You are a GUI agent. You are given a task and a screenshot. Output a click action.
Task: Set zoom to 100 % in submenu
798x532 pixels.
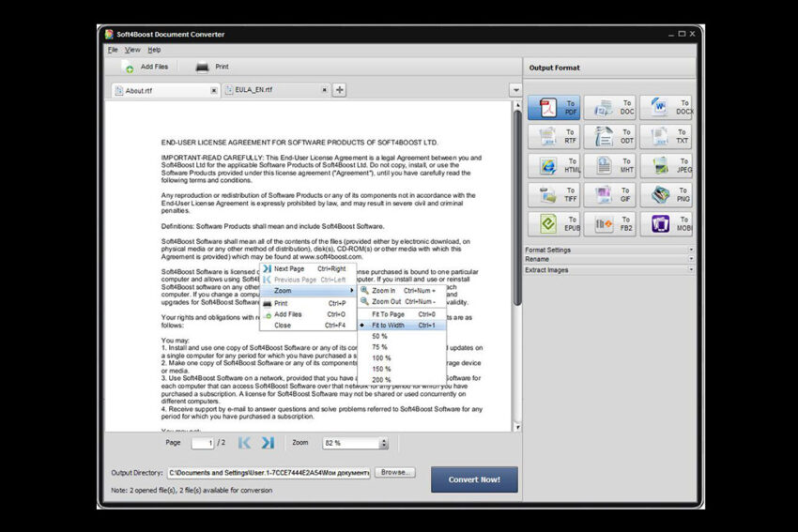[x=402, y=358]
